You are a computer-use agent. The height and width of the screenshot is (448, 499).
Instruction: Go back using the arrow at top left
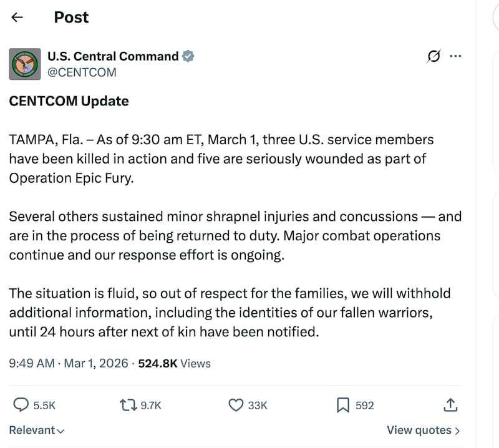(17, 17)
